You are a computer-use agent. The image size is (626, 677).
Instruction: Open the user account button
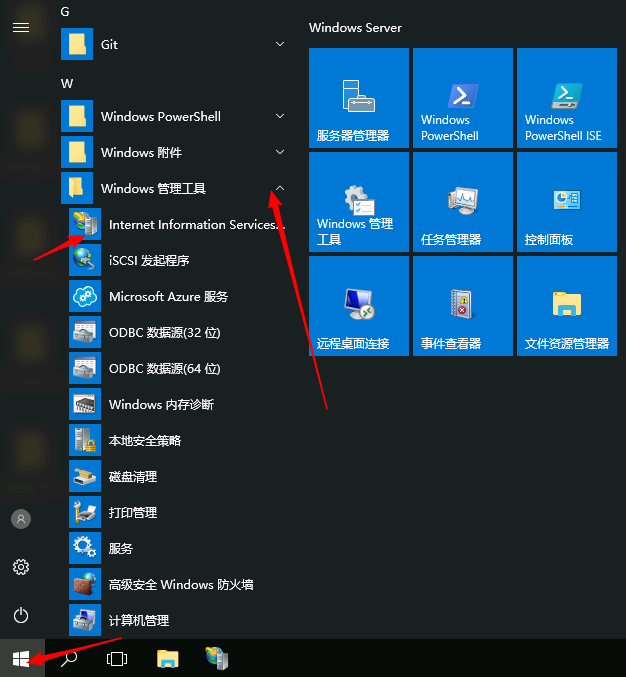21,519
